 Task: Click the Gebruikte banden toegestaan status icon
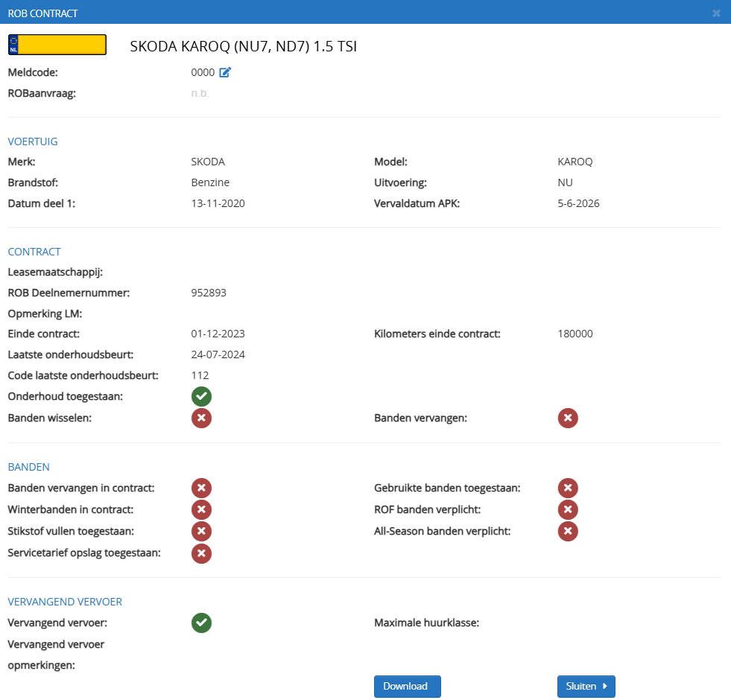(568, 488)
